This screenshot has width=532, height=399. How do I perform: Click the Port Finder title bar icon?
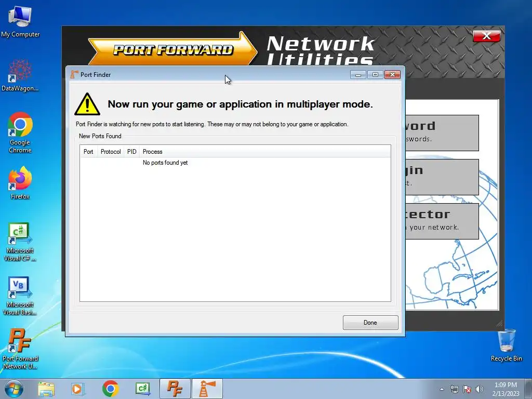click(x=74, y=74)
